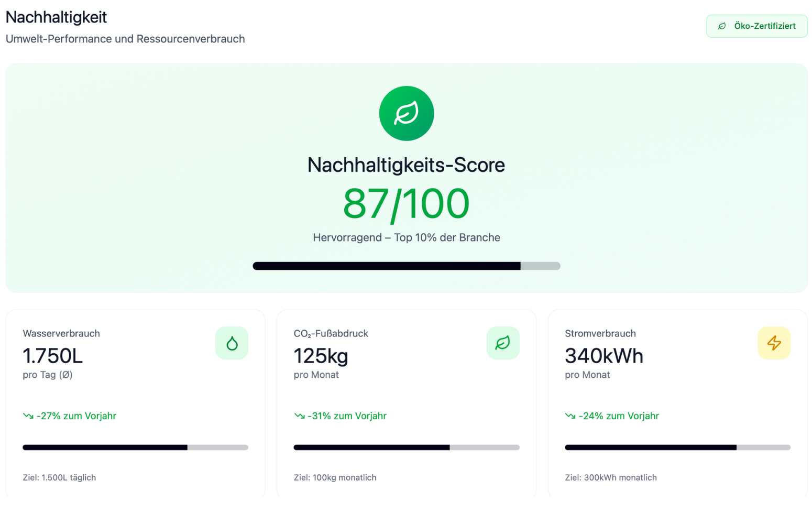Click the Wasserverbrauch progress bar
The width and height of the screenshot is (812, 524).
[x=135, y=447]
